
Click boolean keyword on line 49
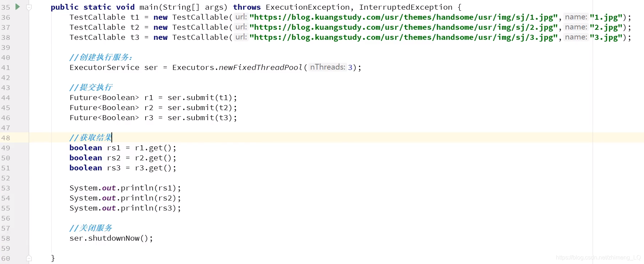coord(86,148)
